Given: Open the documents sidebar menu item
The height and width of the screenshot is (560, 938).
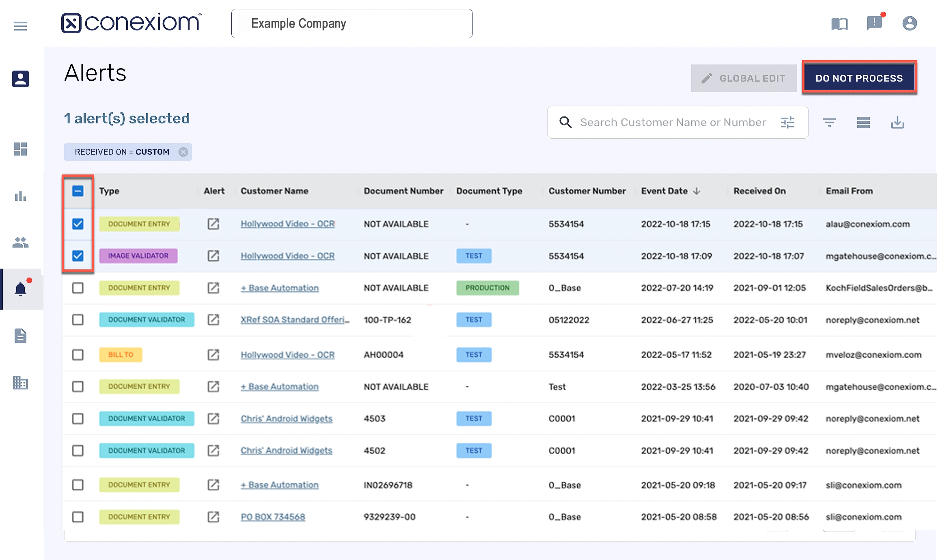Looking at the screenshot, I should (20, 336).
